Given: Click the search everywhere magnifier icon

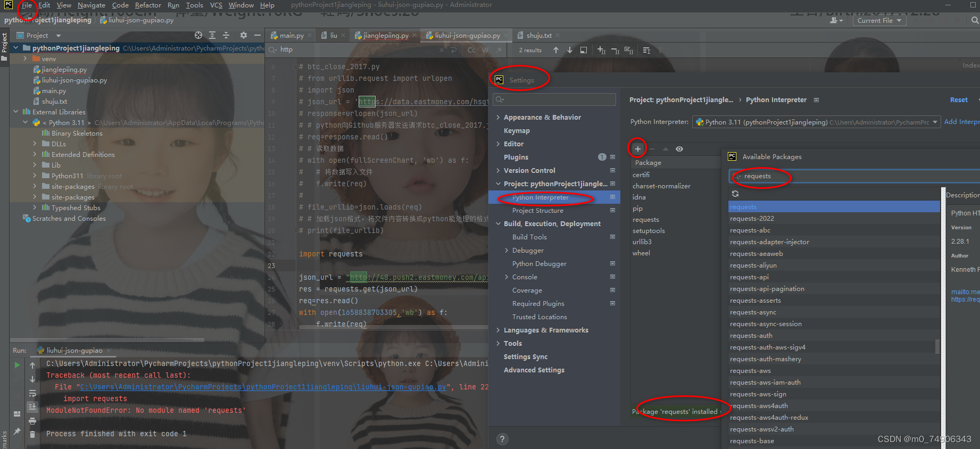Looking at the screenshot, I should click(x=975, y=20).
